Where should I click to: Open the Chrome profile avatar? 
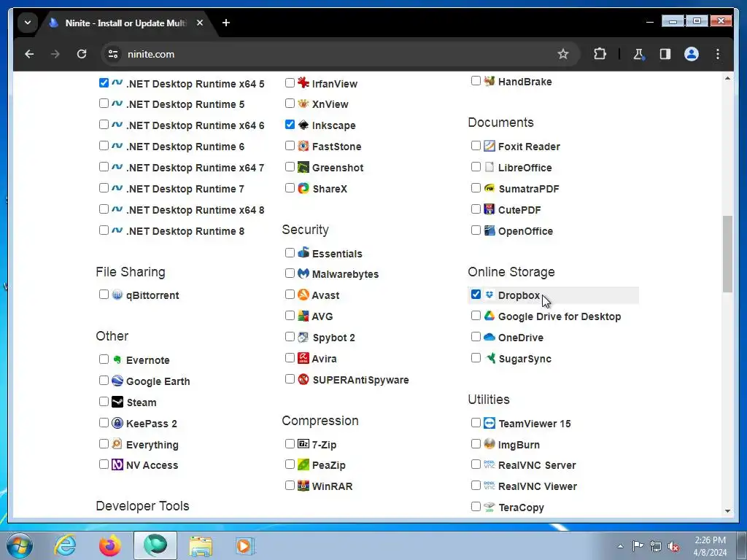(692, 54)
